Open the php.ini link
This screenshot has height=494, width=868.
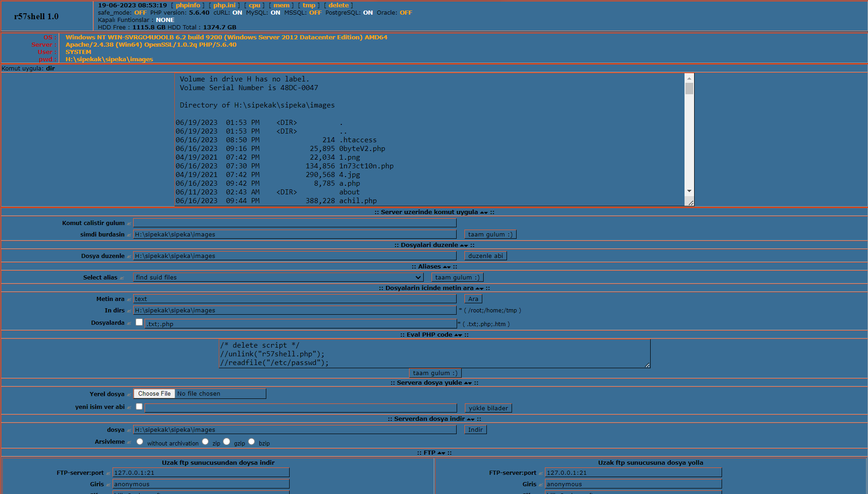point(224,5)
